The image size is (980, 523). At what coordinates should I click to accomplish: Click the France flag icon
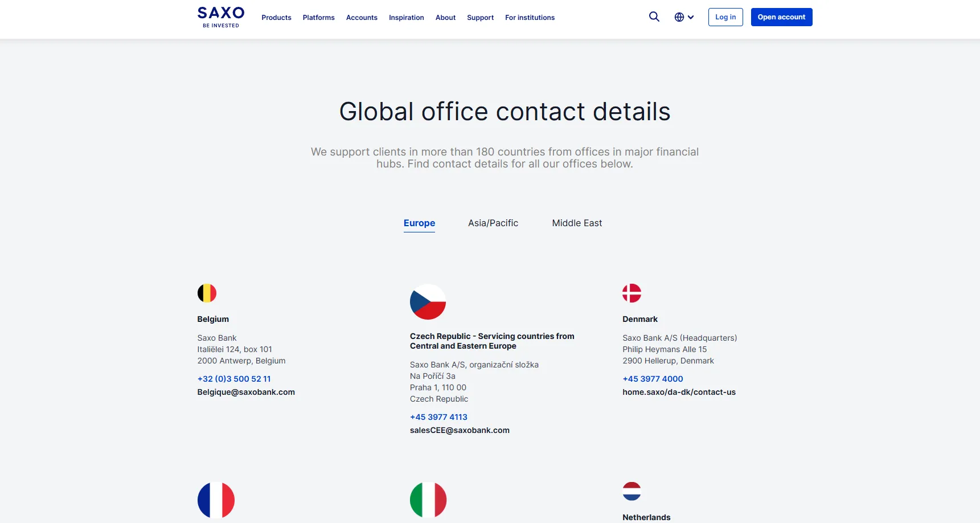click(x=216, y=500)
